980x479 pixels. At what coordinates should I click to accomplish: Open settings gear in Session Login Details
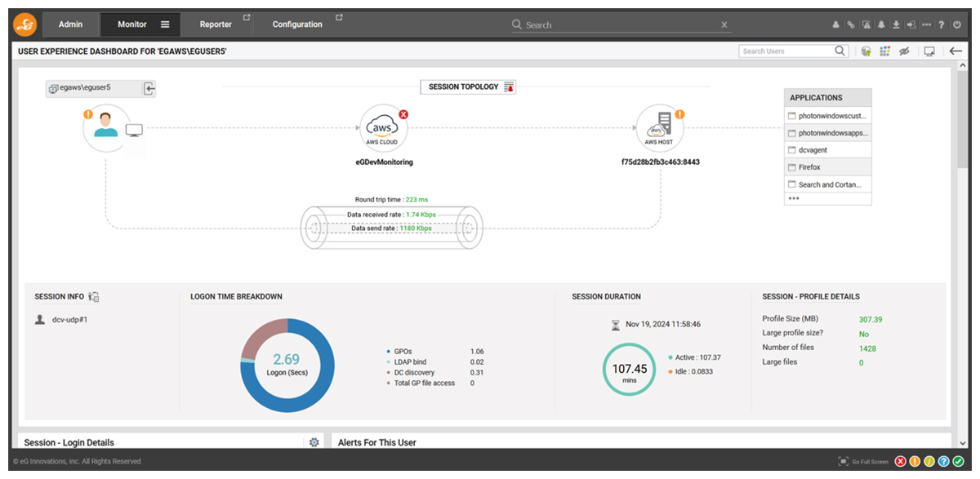(x=314, y=442)
